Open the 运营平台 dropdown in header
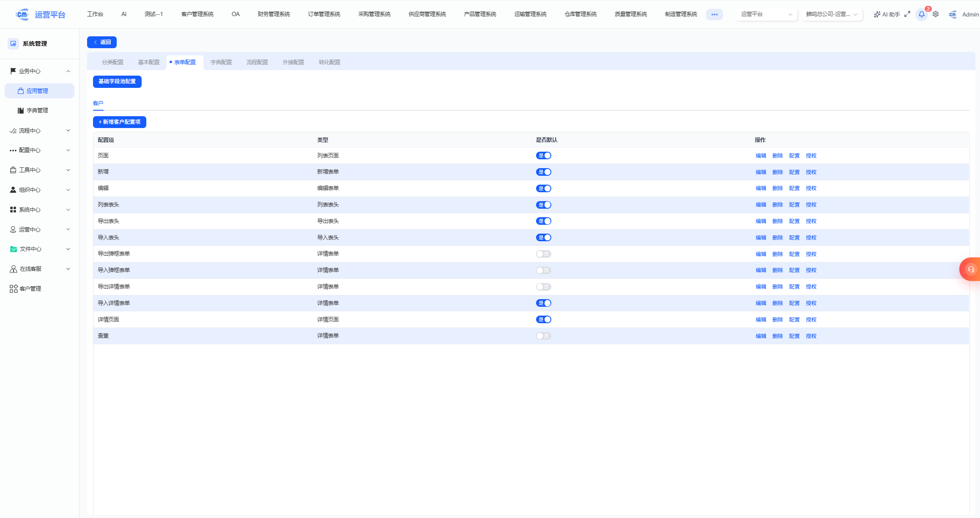The height and width of the screenshot is (518, 980). pyautogui.click(x=767, y=14)
